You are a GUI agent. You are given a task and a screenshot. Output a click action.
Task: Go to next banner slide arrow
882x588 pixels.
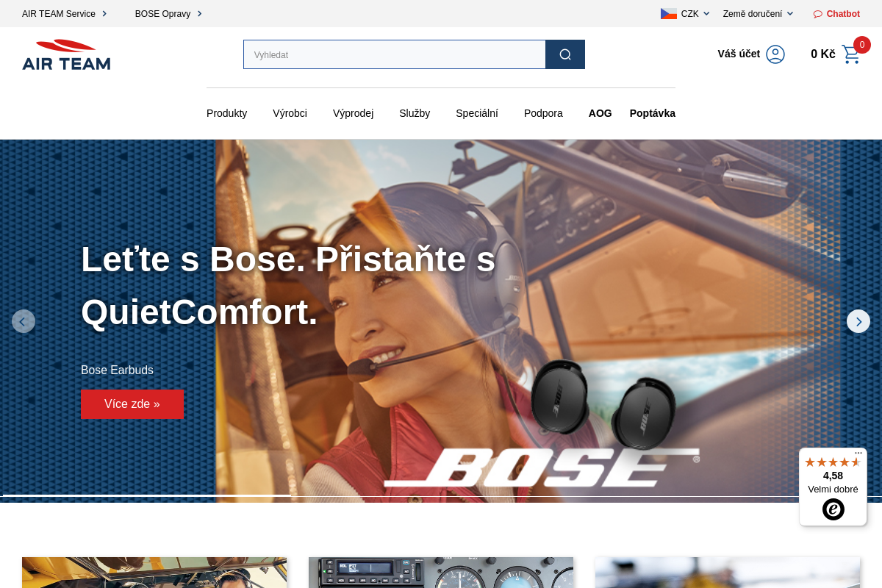[858, 321]
